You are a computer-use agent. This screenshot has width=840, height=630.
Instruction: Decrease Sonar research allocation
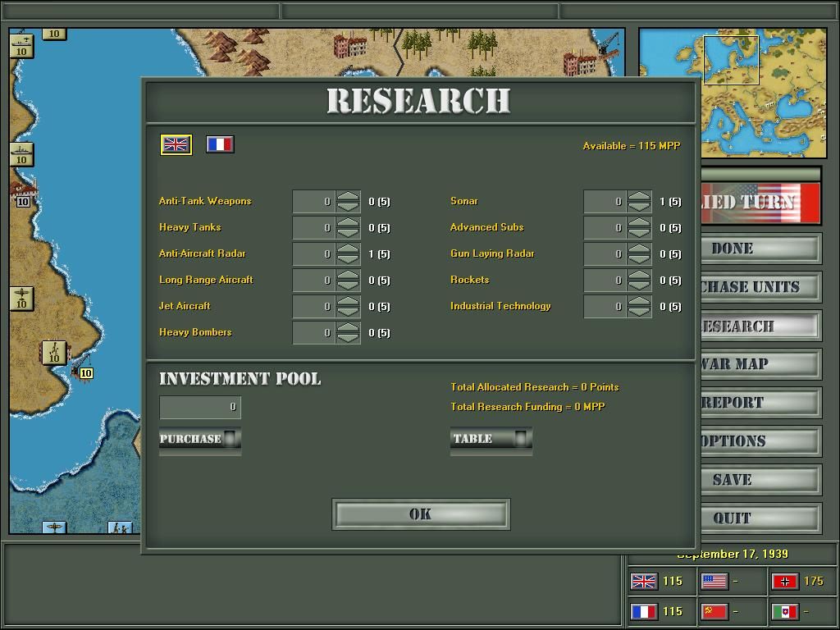pyautogui.click(x=637, y=205)
